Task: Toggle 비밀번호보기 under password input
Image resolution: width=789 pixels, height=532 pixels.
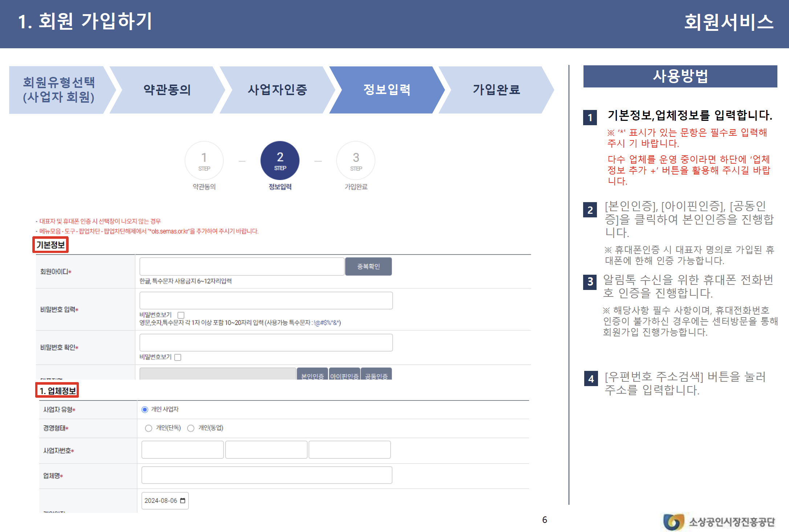Action: [181, 315]
